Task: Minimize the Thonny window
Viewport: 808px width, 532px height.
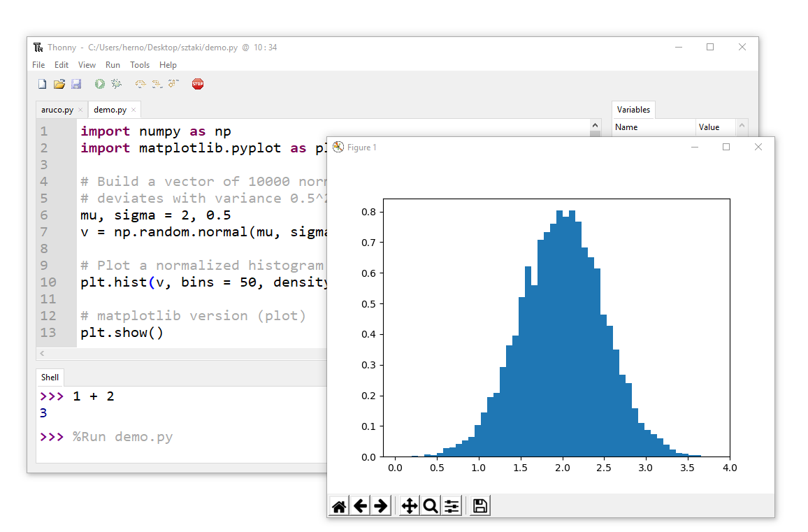Action: tap(679, 48)
